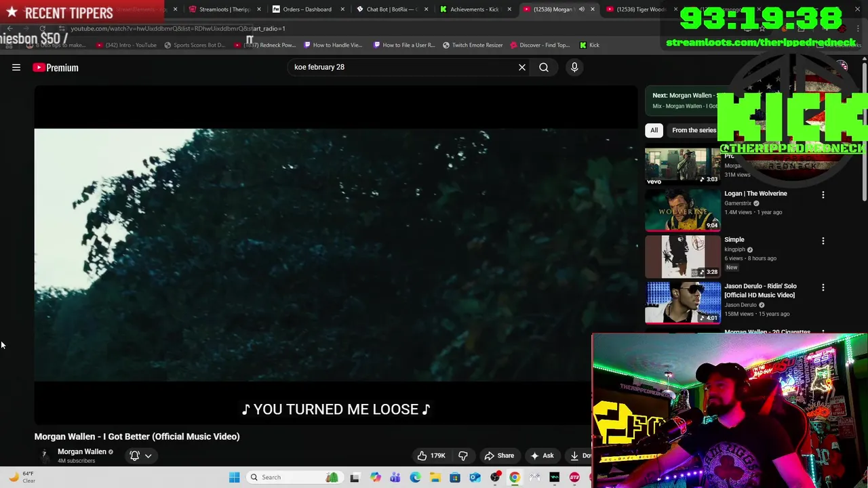The width and height of the screenshot is (868, 488).
Task: Open Task View on the taskbar
Action: [x=355, y=477]
